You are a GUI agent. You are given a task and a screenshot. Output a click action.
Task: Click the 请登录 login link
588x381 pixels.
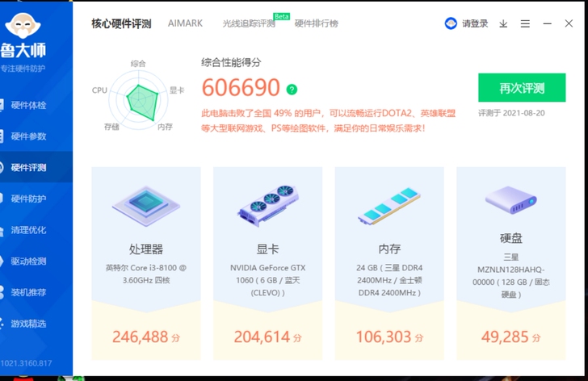(x=475, y=23)
